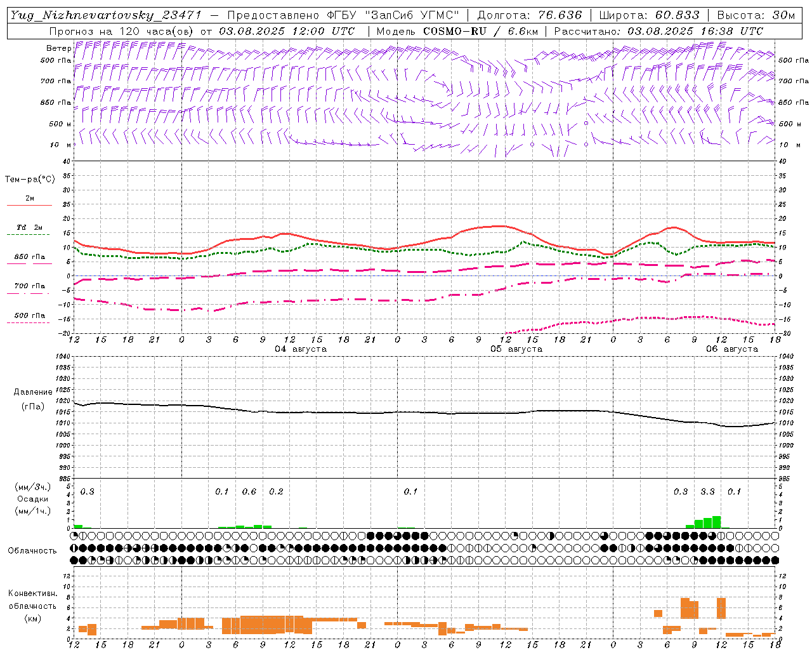Click the model label COSMO-RU / 6.6км
Viewport: 812px width, 650px height.
point(480,30)
